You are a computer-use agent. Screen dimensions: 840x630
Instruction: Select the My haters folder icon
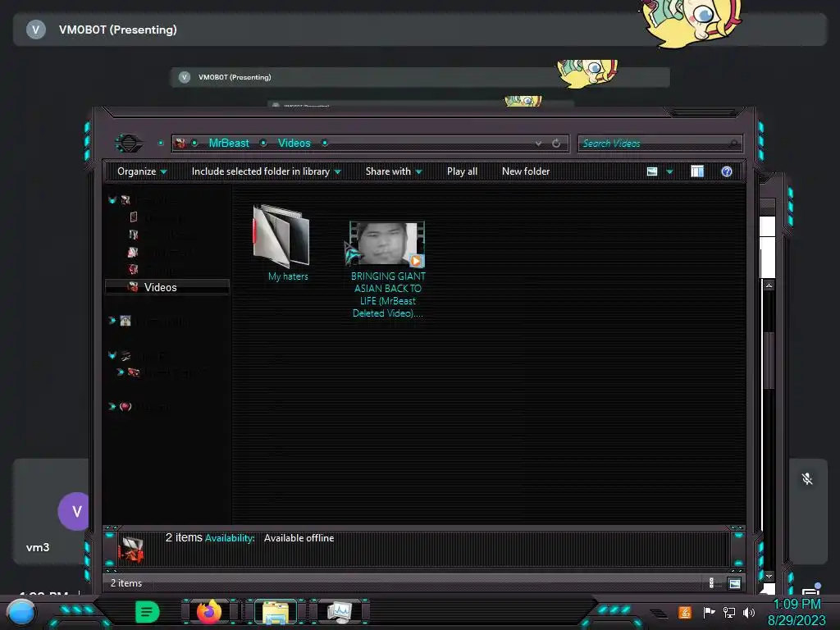pyautogui.click(x=282, y=235)
